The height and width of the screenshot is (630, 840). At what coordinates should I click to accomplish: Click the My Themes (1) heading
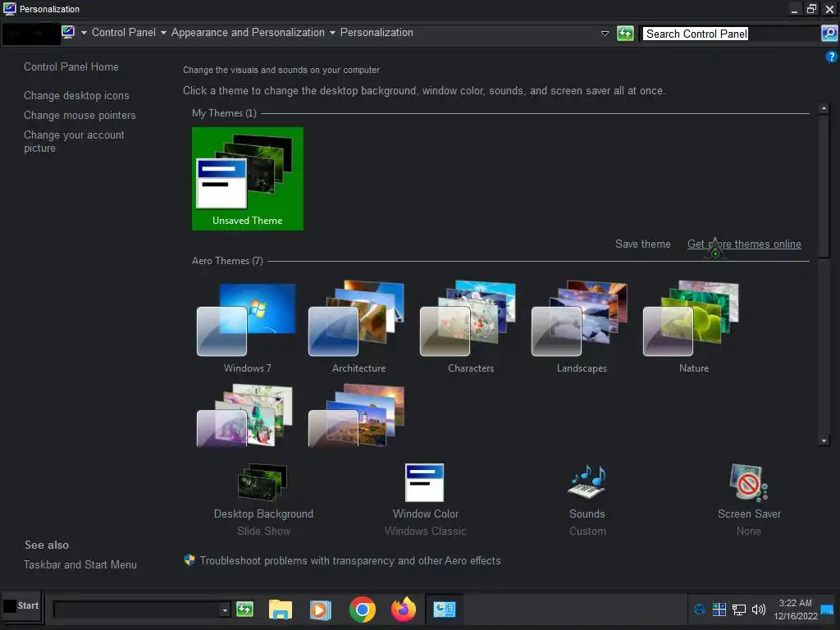(x=224, y=113)
